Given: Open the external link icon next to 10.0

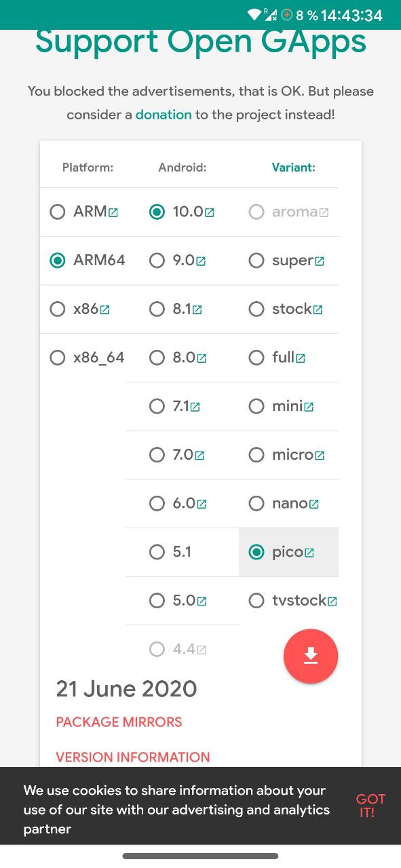Looking at the screenshot, I should tap(210, 212).
